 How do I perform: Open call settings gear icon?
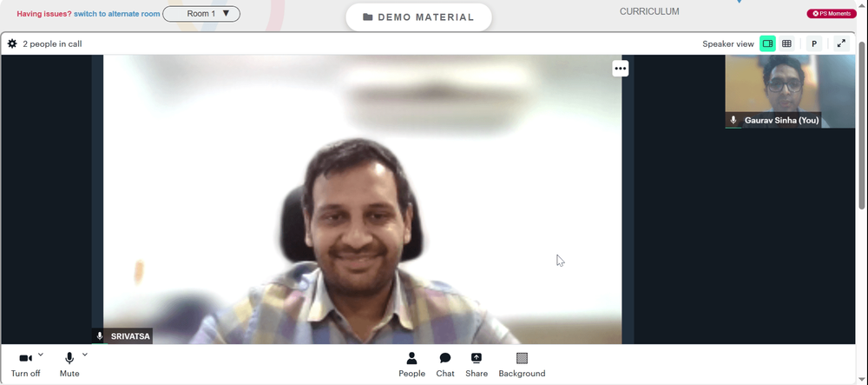(12, 43)
